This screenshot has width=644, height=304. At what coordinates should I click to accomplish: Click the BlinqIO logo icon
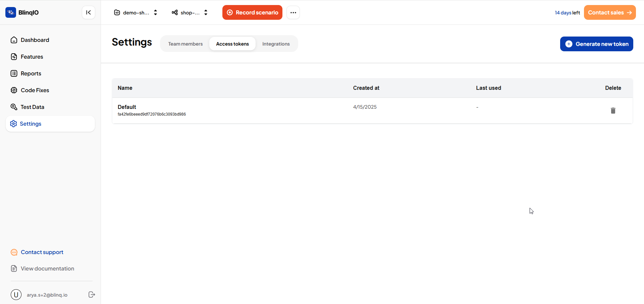[x=11, y=12]
